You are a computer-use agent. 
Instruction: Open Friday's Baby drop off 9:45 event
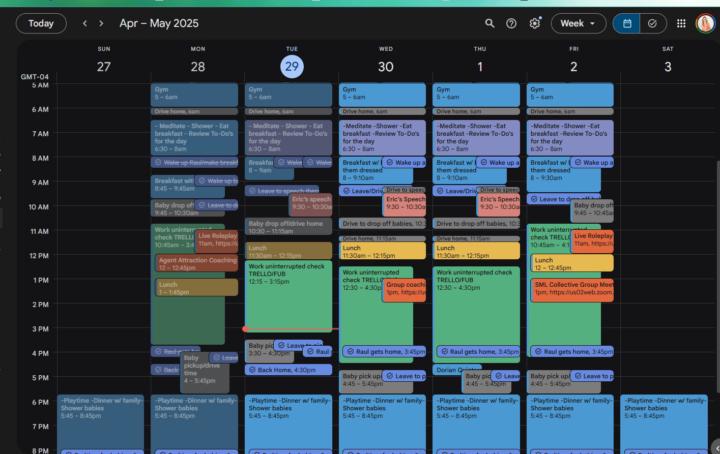[x=592, y=211]
